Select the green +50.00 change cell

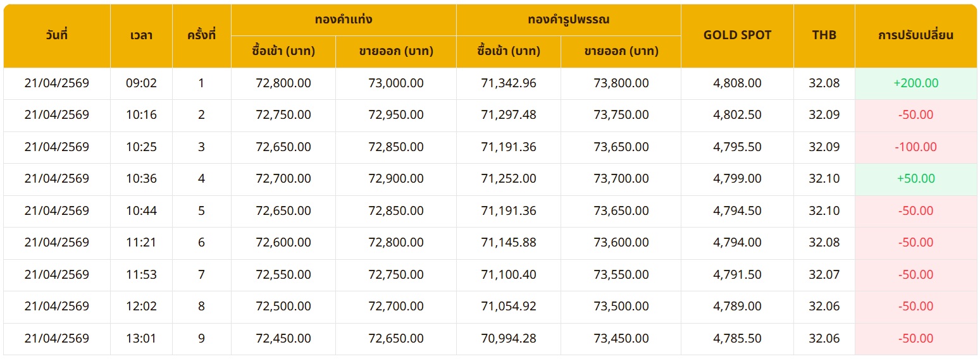[x=915, y=178]
